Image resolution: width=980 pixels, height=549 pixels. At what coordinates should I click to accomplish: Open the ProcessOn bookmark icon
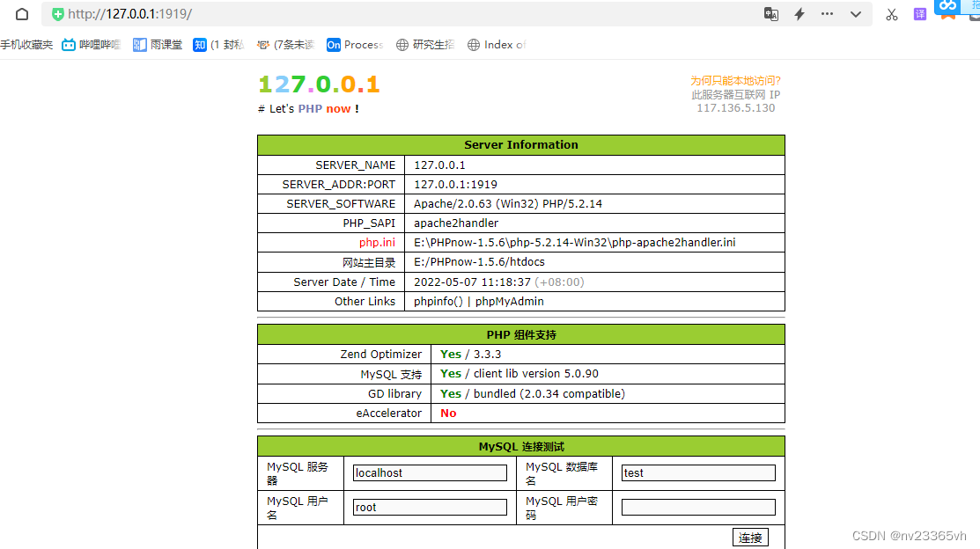point(335,44)
